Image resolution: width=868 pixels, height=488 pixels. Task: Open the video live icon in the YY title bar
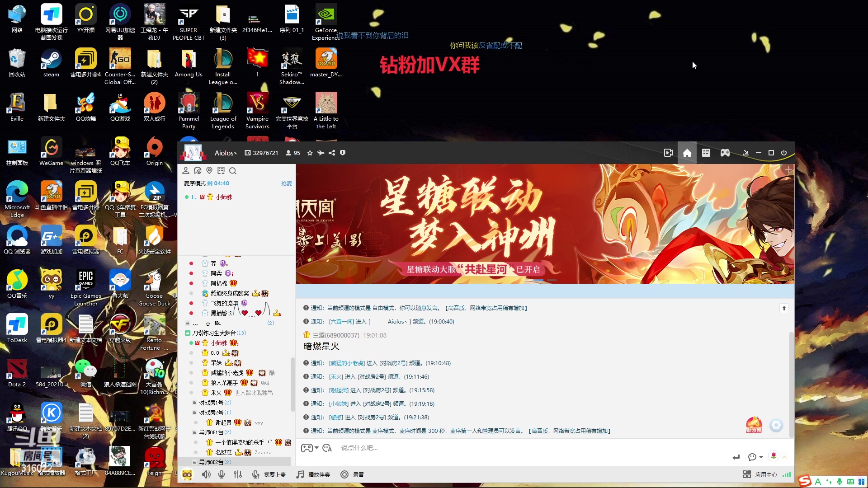tap(669, 153)
